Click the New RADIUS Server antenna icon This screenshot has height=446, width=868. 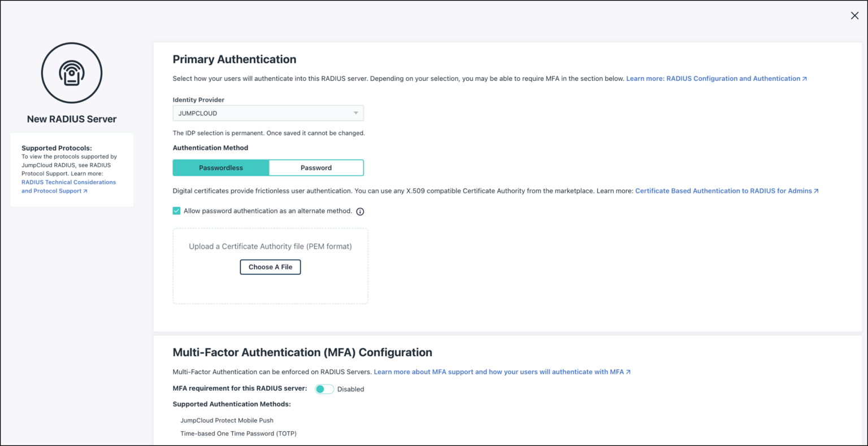(71, 72)
